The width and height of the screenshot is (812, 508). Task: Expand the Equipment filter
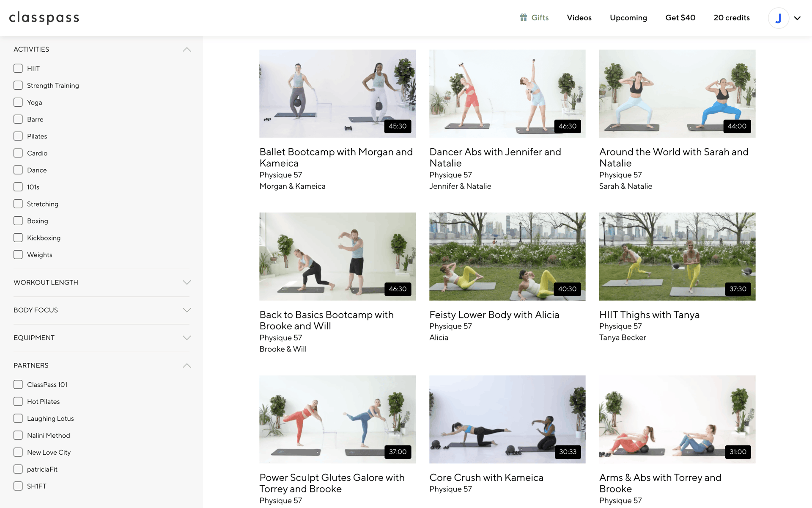[x=187, y=338]
